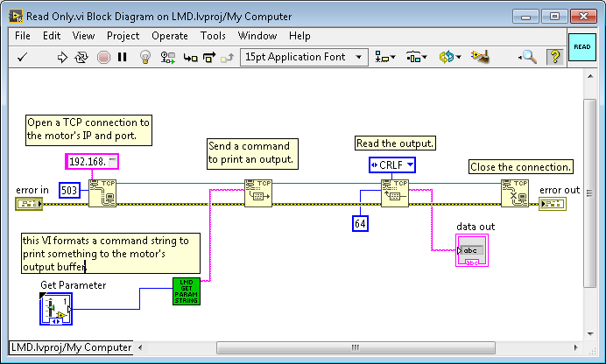Select the error in cluster terminal
The width and height of the screenshot is (606, 364).
29,204
